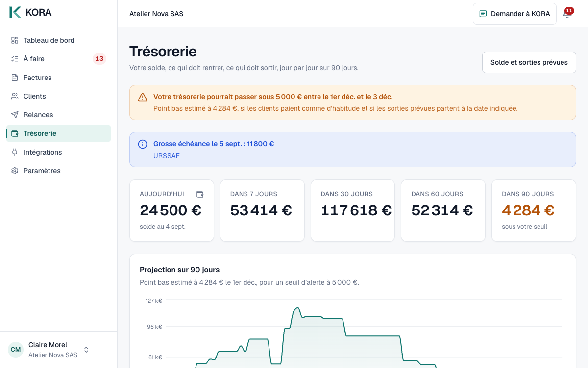Click the Trésorerie page heading
The width and height of the screenshot is (588, 368).
click(x=163, y=51)
